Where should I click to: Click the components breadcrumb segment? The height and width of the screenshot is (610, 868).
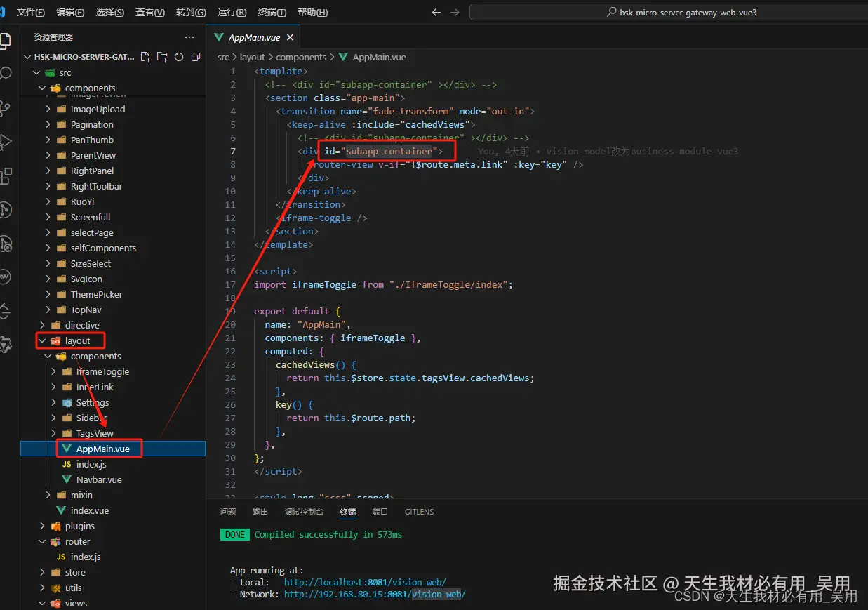click(301, 57)
